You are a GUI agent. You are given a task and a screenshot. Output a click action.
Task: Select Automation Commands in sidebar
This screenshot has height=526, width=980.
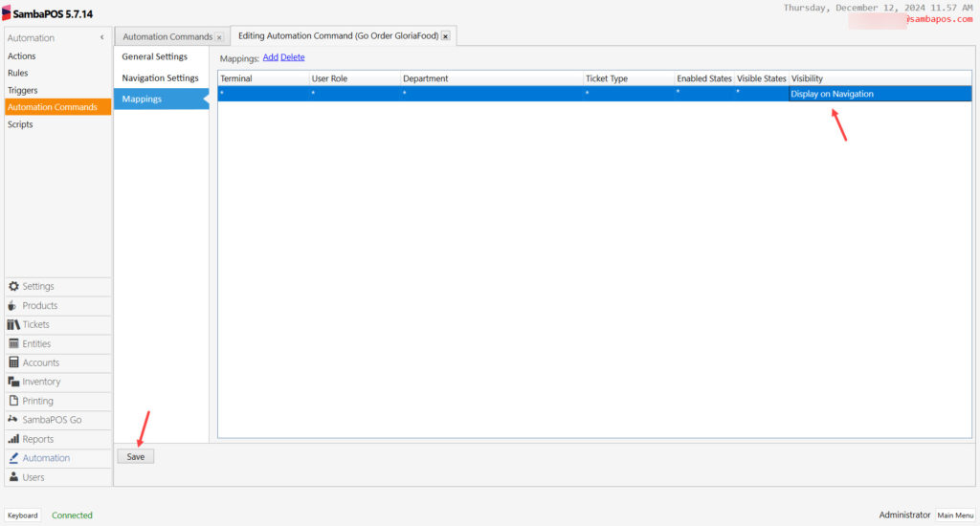pyautogui.click(x=57, y=107)
